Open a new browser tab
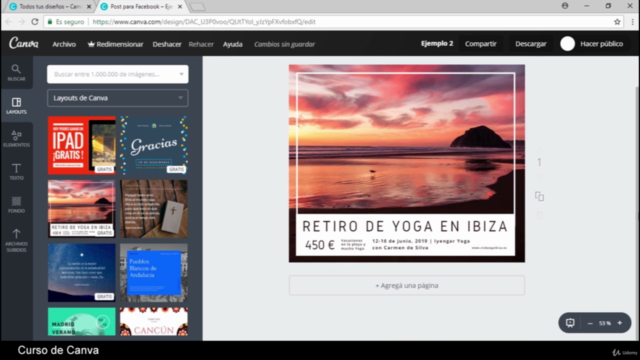The height and width of the screenshot is (360, 640). click(x=198, y=7)
